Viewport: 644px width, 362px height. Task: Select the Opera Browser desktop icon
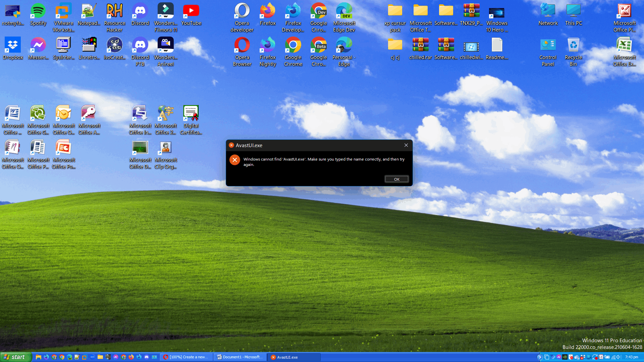coord(242,52)
